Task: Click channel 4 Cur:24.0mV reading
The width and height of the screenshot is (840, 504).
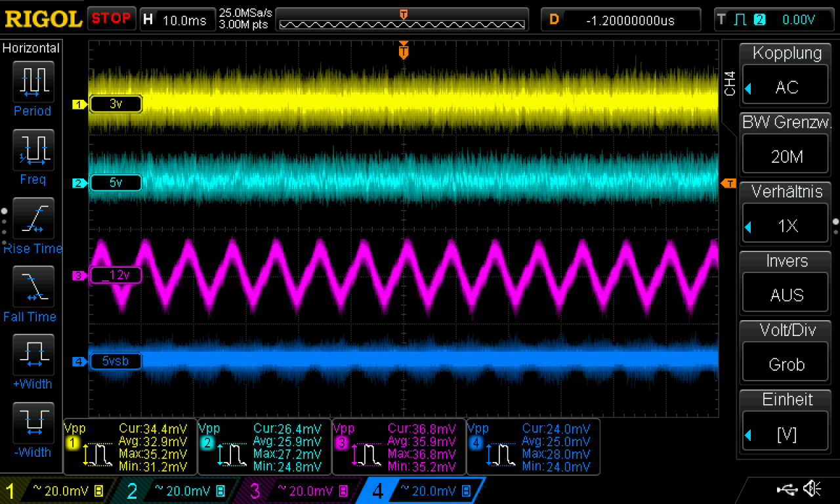Action: pyautogui.click(x=556, y=429)
